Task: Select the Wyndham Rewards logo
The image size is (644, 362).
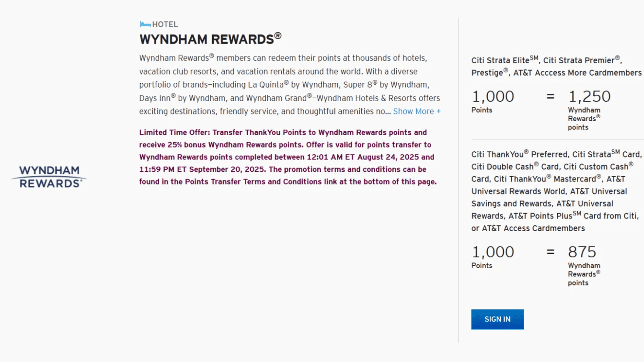Action: (x=48, y=176)
